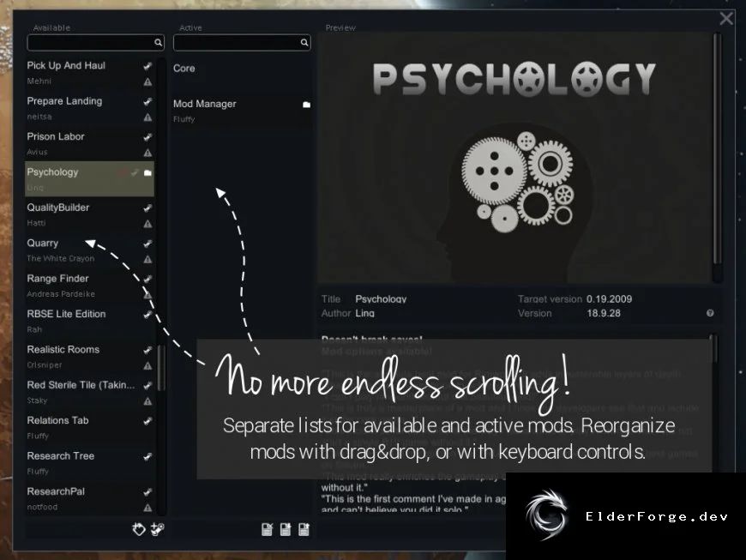Click the import mod list icon
The height and width of the screenshot is (560, 746).
(286, 529)
